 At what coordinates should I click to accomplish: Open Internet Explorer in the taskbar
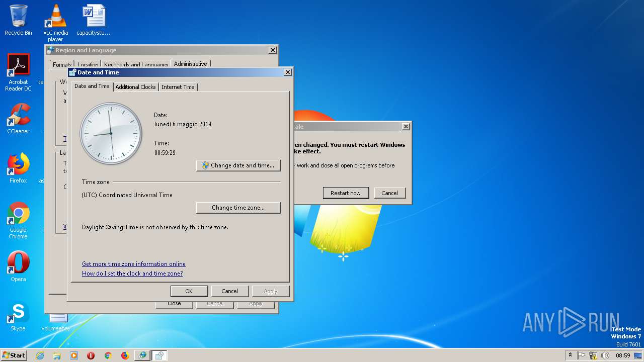point(40,355)
